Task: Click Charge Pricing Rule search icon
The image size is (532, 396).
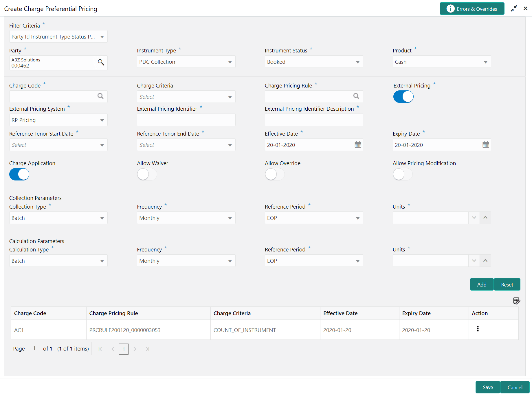Action: pos(356,96)
